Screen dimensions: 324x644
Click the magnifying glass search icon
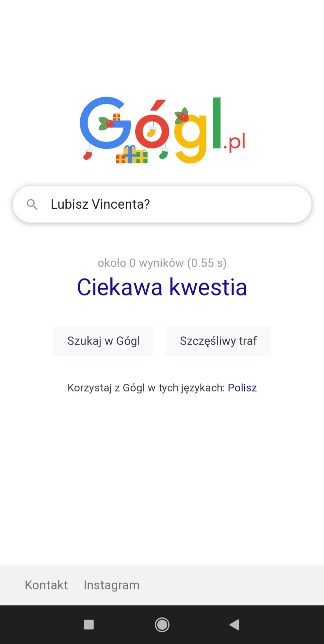pos(32,204)
